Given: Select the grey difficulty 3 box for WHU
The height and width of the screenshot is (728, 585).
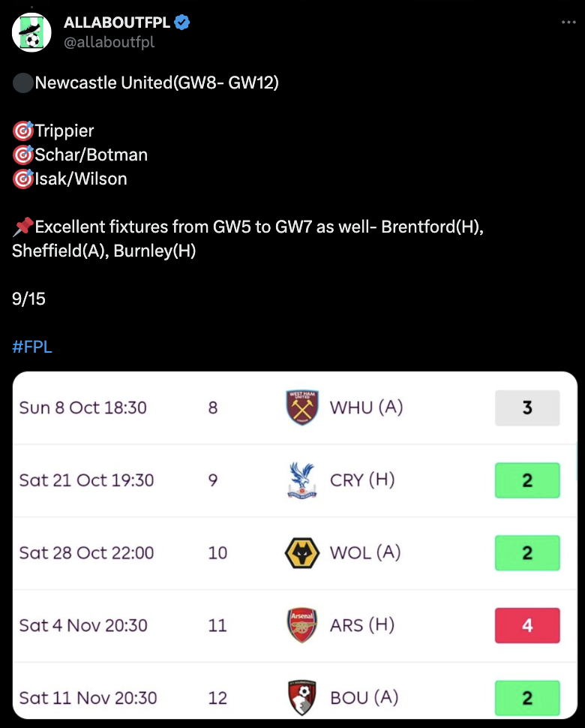Looking at the screenshot, I should tap(527, 408).
